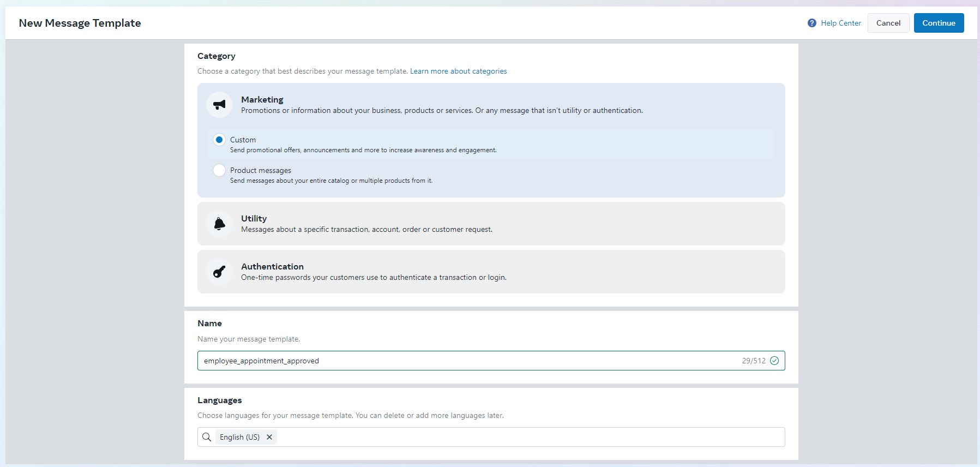
Task: Open Learn more about categories link
Action: pos(458,71)
